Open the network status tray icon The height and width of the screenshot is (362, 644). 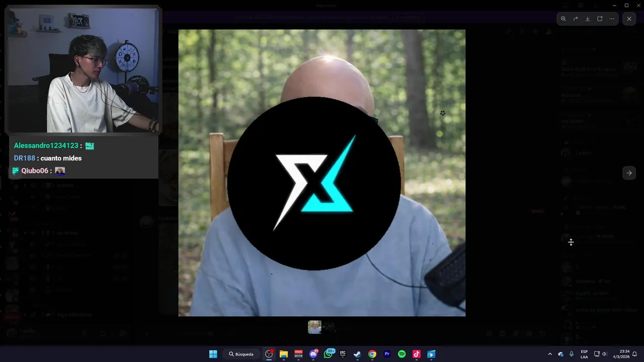click(597, 354)
